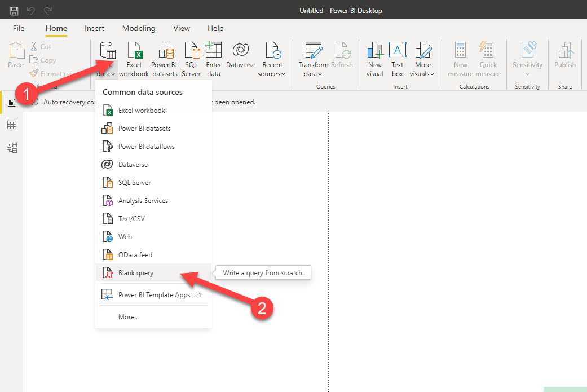Click the SQL Server ribbon icon
The image size is (587, 392).
192,50
